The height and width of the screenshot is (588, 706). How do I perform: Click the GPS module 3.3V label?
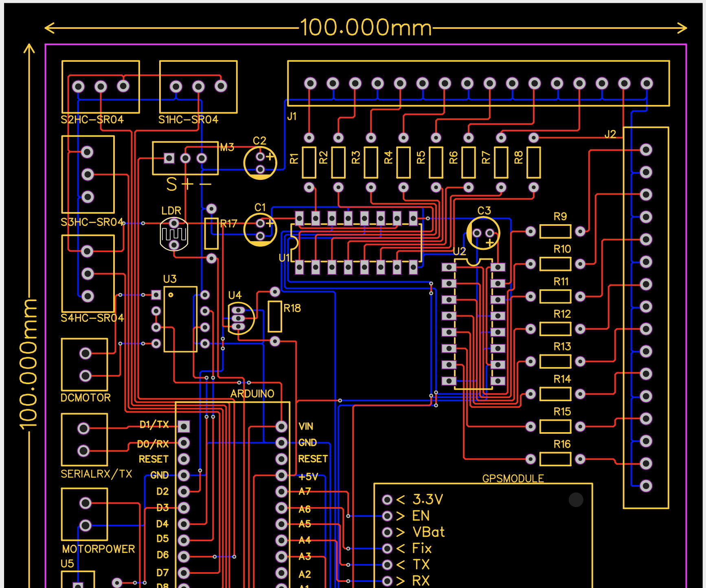(428, 499)
